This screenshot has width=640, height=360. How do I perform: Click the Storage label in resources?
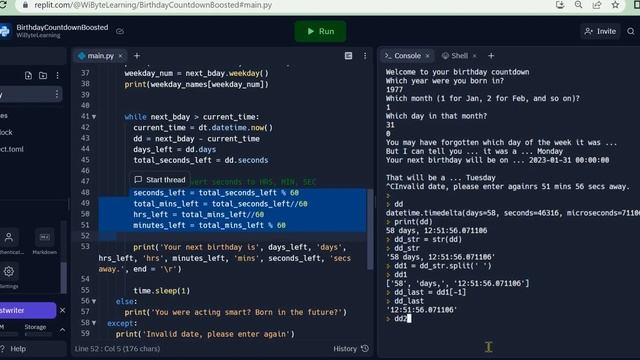point(35,327)
